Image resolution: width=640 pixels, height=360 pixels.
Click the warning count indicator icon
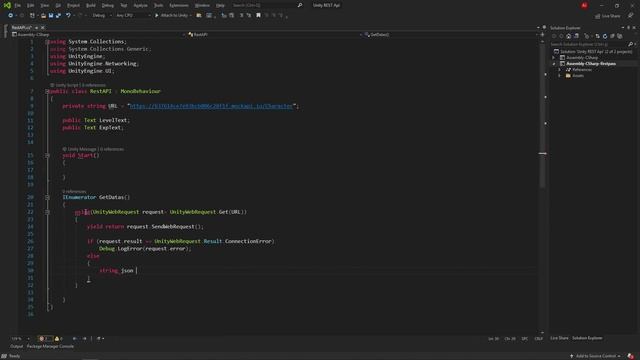coord(58,338)
